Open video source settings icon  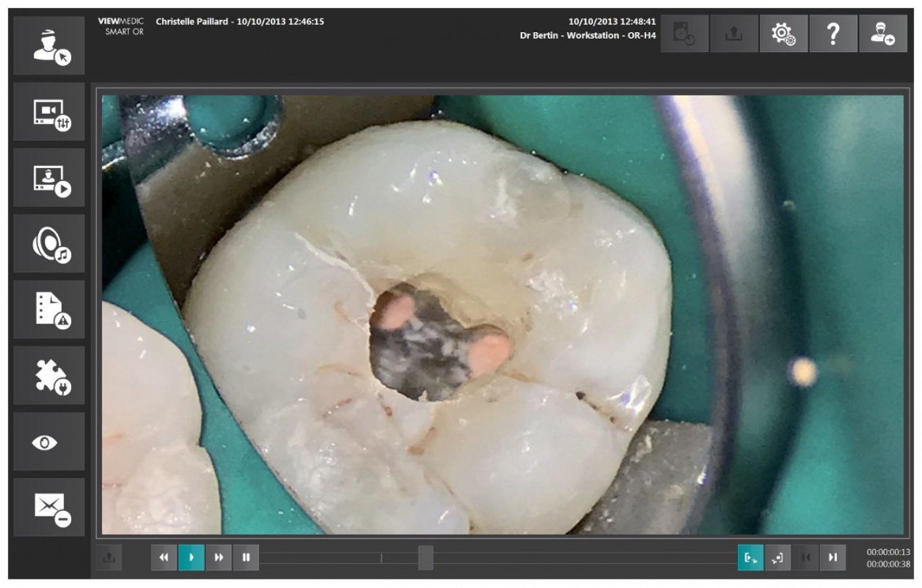[49, 112]
